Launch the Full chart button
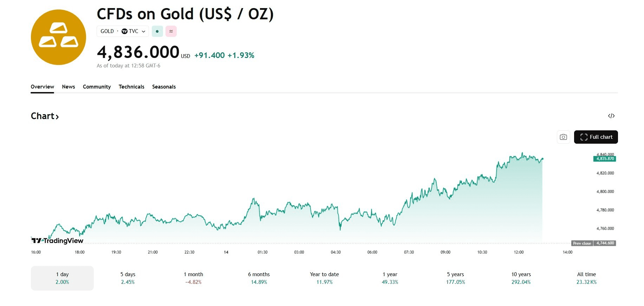This screenshot has height=306, width=644. pyautogui.click(x=596, y=137)
